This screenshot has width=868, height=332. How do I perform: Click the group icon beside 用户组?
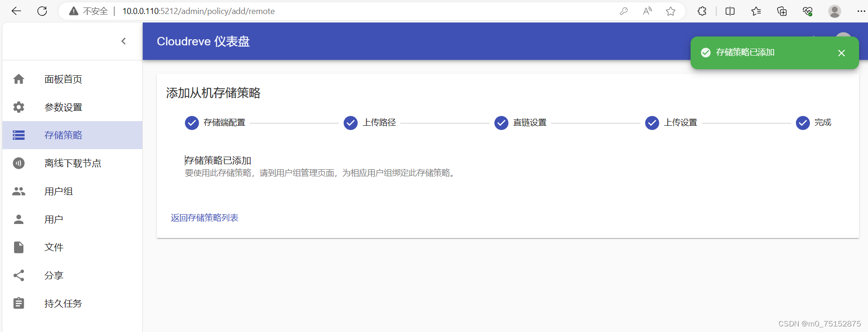(x=19, y=191)
